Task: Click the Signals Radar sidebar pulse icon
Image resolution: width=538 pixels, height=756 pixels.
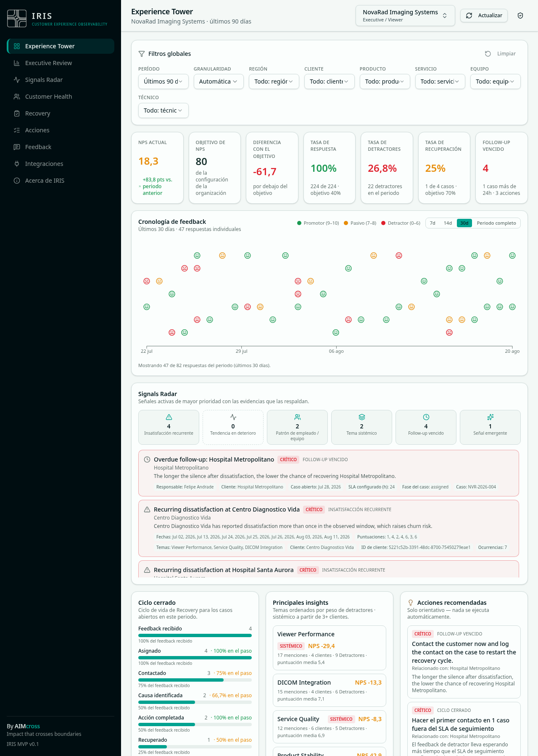Action: (17, 80)
